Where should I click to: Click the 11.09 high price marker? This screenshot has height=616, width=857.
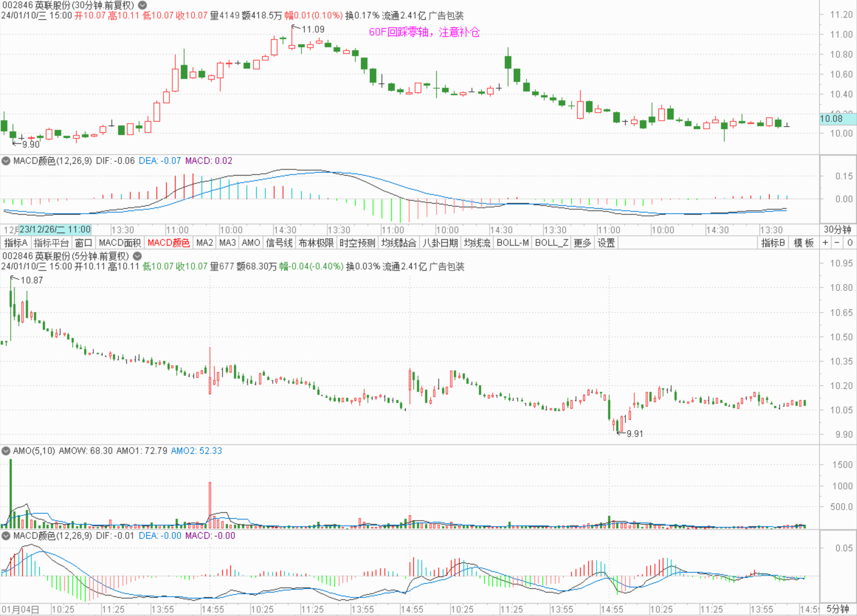coord(313,30)
